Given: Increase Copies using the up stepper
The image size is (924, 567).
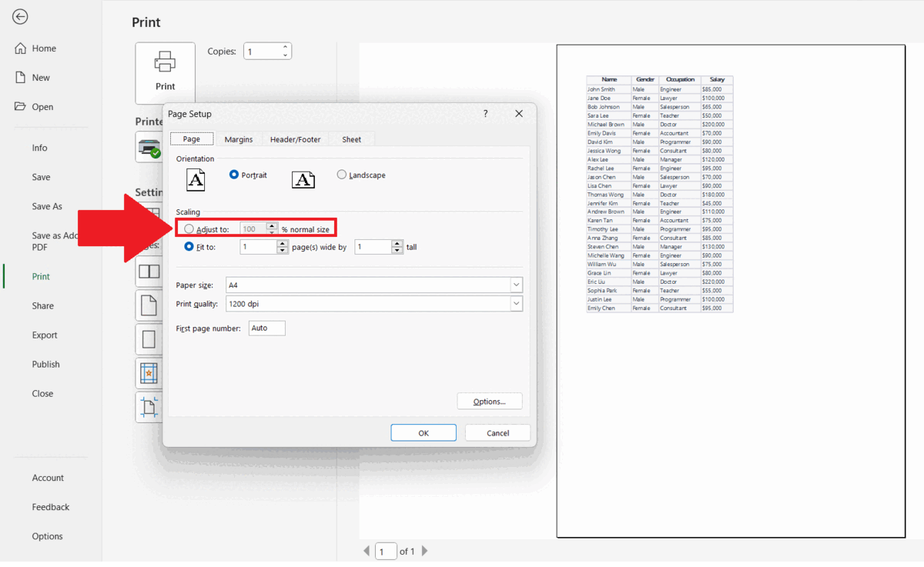Looking at the screenshot, I should coord(284,47).
